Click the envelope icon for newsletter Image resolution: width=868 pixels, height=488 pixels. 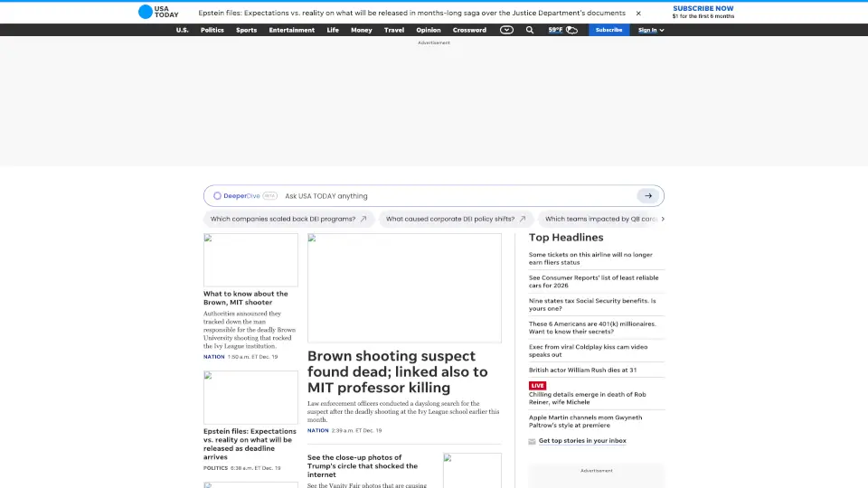532,441
